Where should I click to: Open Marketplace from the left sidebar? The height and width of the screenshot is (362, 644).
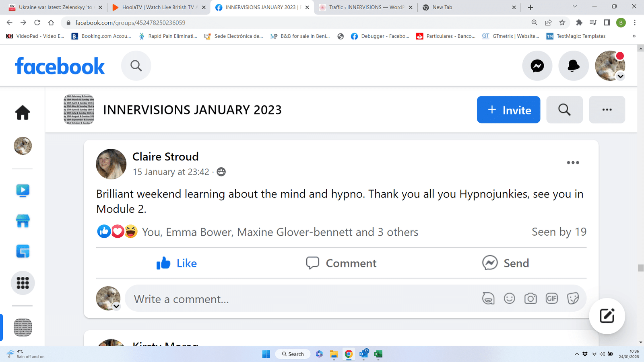pos(23,221)
